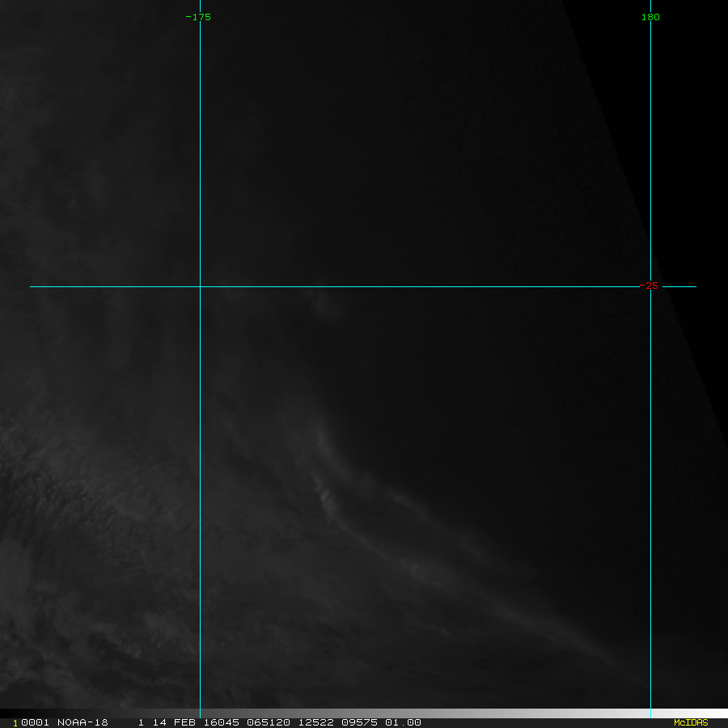Click the 180 longitude label
This screenshot has width=728, height=728.
[650, 17]
